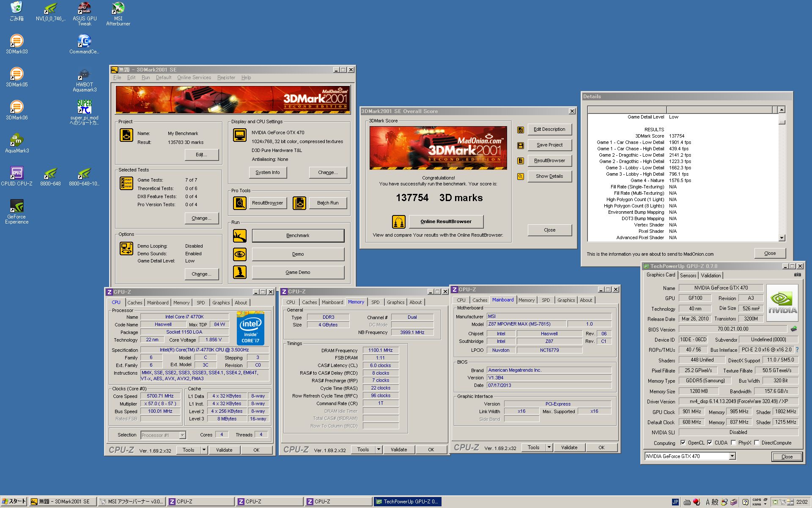Screen dimensions: 812x508
Task: Expand Tools dropdown arrow in Memory tab window
Action: [x=379, y=450]
